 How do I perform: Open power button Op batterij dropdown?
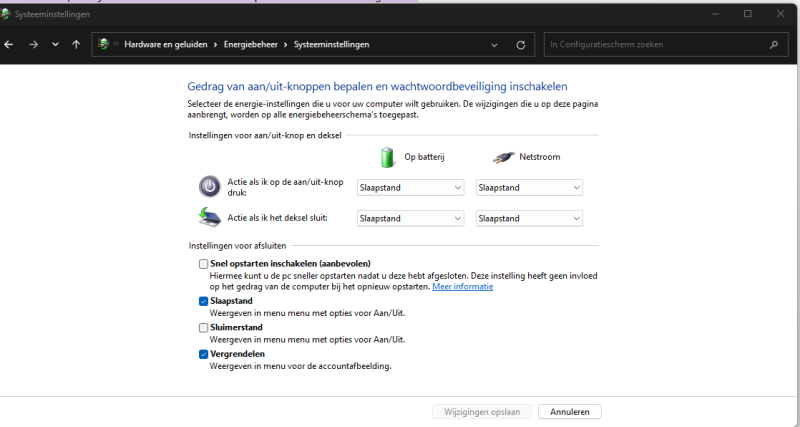click(410, 187)
